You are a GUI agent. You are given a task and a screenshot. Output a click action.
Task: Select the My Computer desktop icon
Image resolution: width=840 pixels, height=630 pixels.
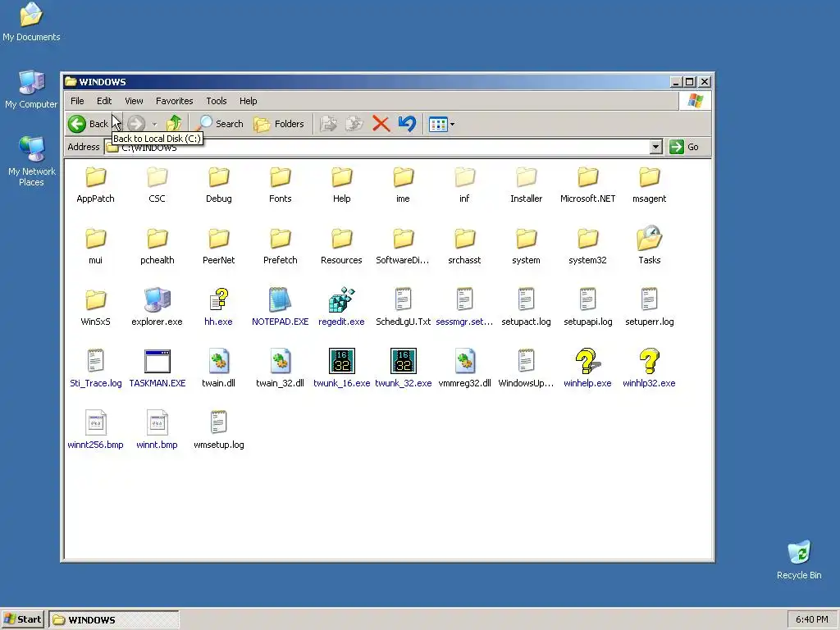tap(31, 89)
